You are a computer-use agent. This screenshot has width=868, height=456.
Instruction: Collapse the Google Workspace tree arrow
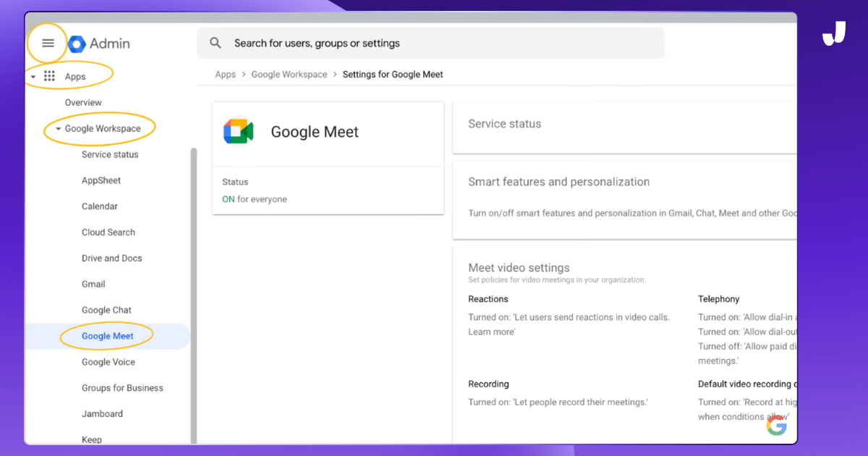[x=58, y=129]
